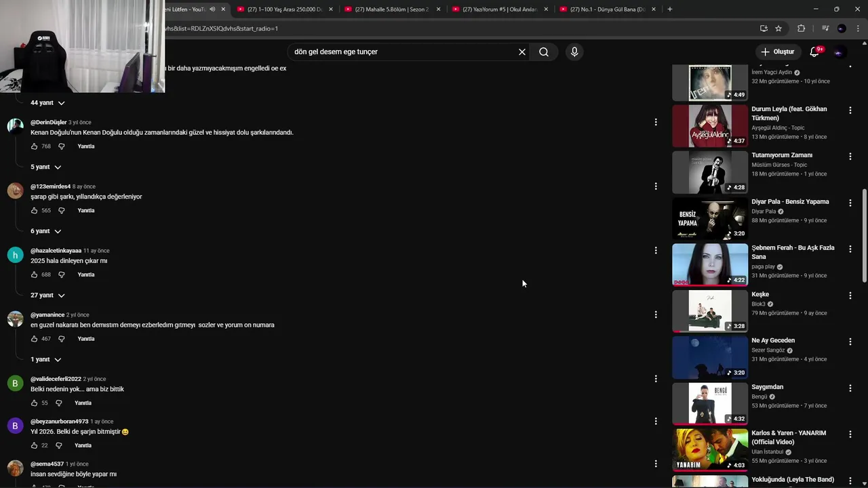Open the notifications bell

[814, 52]
